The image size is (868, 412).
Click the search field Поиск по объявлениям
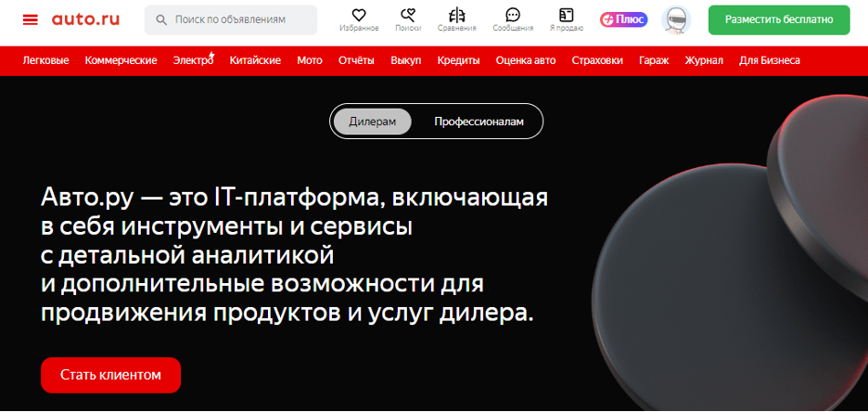click(232, 19)
